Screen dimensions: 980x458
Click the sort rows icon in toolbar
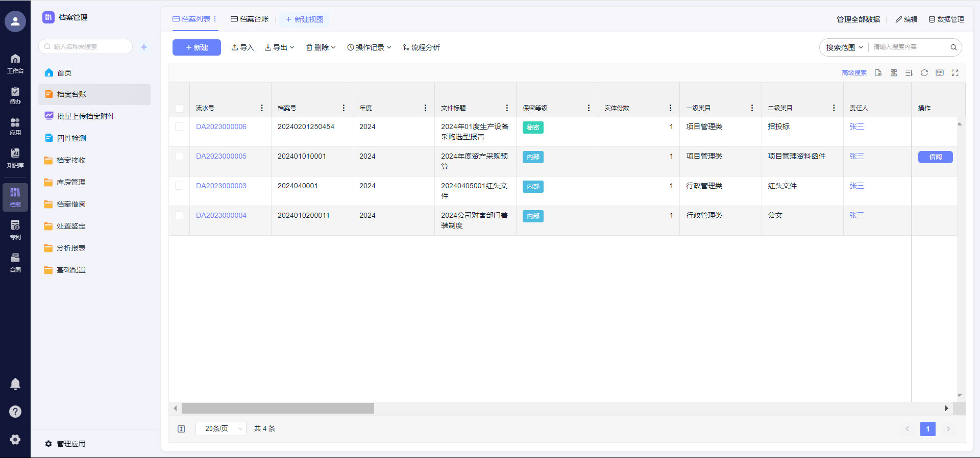coord(909,73)
